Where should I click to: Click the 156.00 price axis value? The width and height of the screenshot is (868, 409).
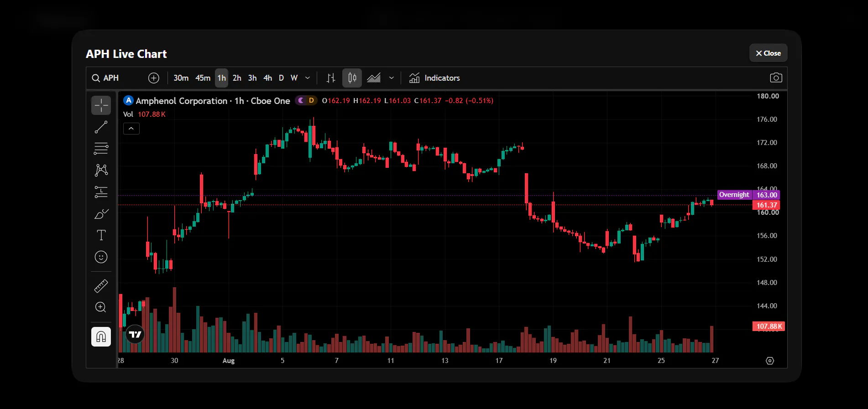[767, 236]
